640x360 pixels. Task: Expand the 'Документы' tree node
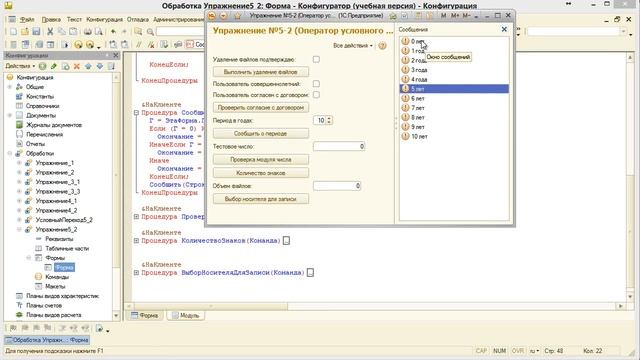point(10,116)
